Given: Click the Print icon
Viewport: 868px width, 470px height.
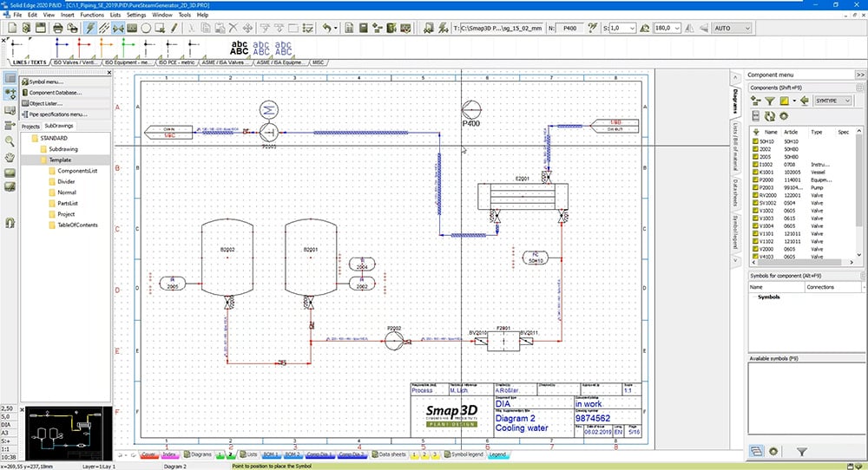Looking at the screenshot, I should coord(57,28).
